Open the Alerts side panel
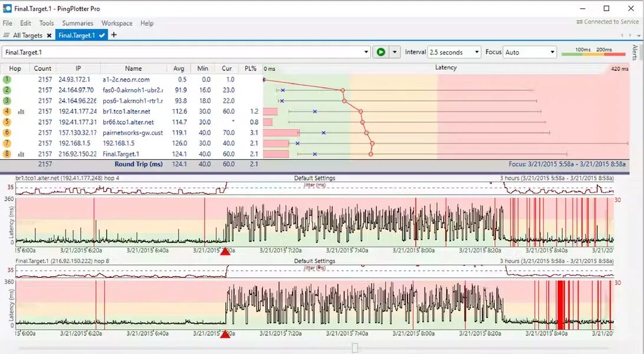The height and width of the screenshot is (354, 644). coord(635,53)
